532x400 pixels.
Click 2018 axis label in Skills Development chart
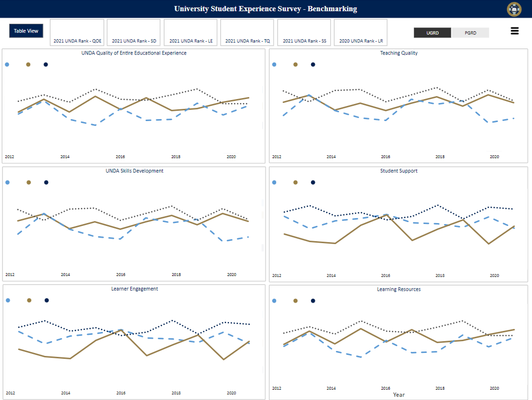pos(176,275)
